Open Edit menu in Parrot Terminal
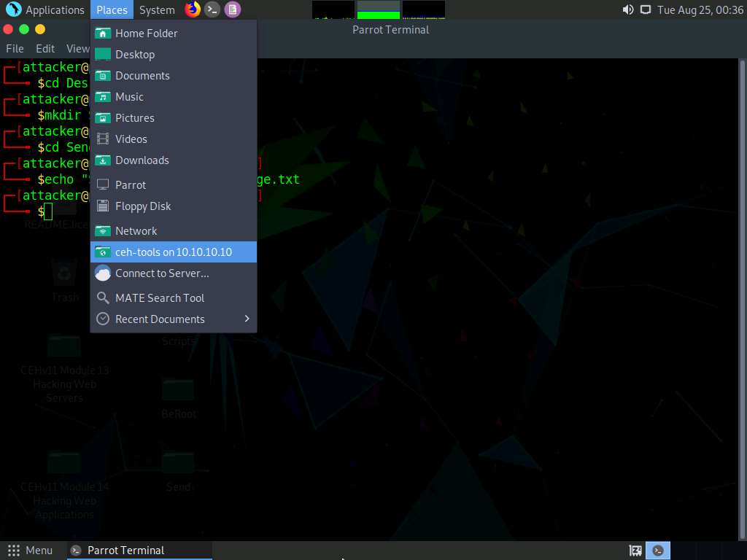 point(45,49)
